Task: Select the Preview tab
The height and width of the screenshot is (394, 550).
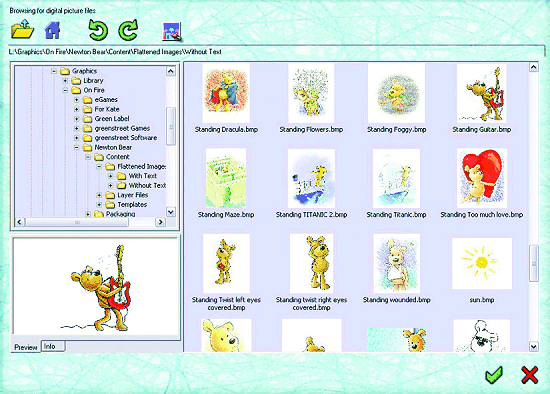Action: tap(26, 347)
